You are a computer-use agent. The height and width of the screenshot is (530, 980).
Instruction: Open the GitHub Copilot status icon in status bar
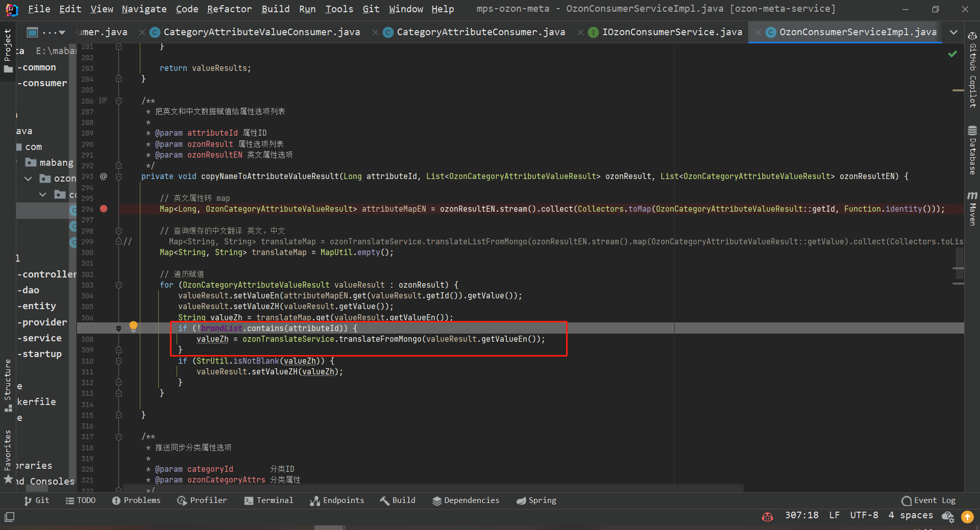(767, 516)
